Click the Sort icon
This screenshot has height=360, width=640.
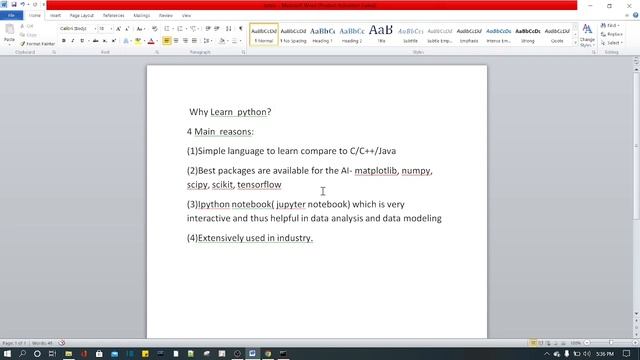pyautogui.click(x=229, y=29)
